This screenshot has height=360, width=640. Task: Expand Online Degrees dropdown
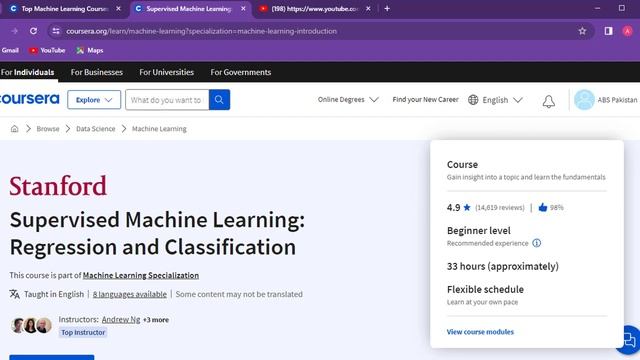(x=348, y=100)
